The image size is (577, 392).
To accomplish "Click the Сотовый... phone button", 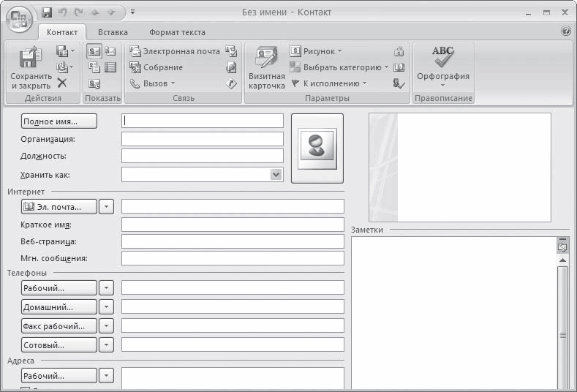I will click(59, 344).
